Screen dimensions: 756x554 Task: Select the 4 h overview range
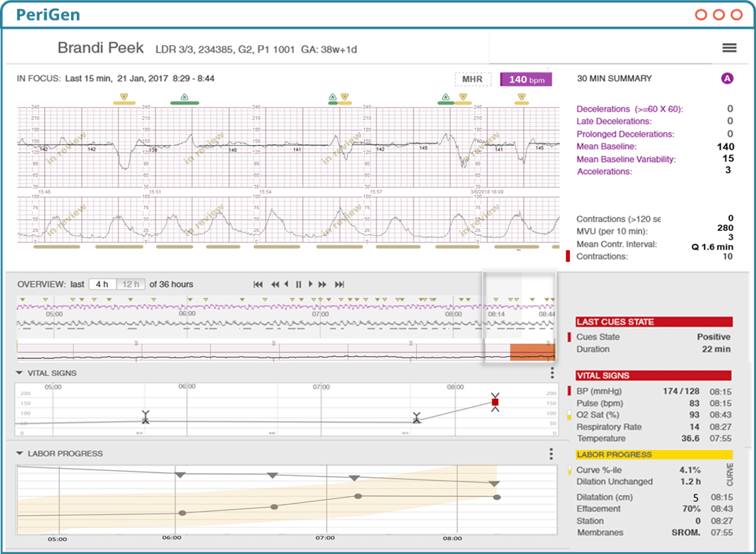pos(102,284)
